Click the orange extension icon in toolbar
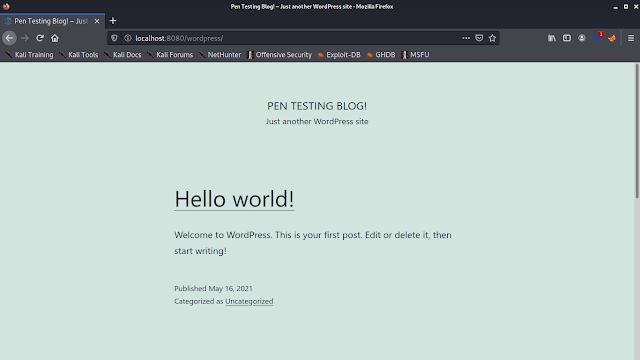Screen dimensions: 640x360 coord(612,38)
